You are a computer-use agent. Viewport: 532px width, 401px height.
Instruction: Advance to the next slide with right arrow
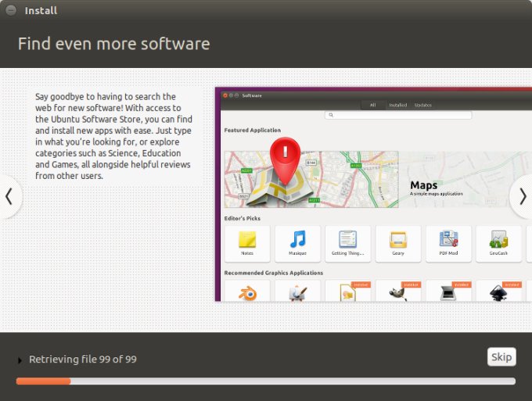tap(523, 195)
